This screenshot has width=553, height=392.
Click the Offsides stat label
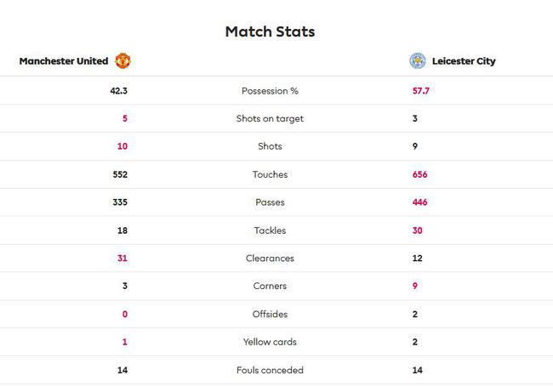270,315
